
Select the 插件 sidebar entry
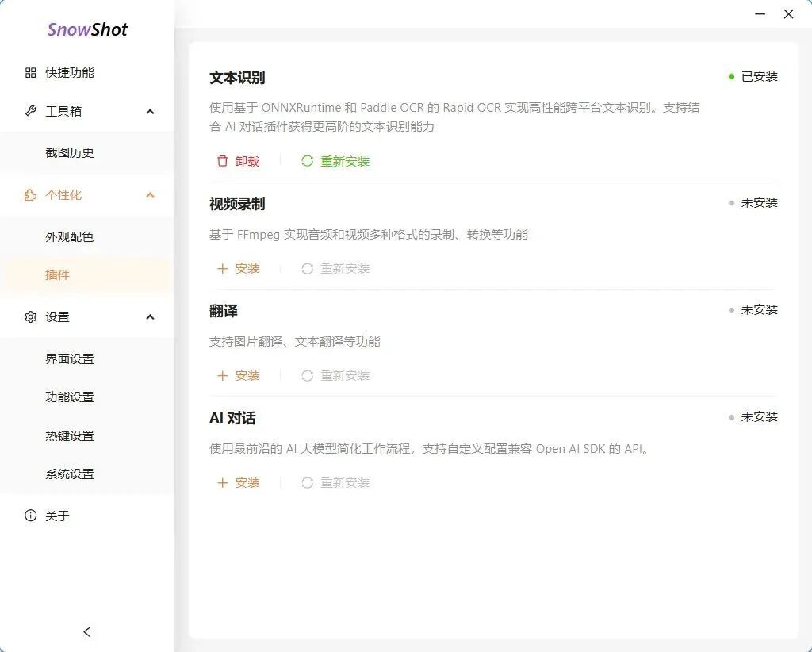point(59,275)
